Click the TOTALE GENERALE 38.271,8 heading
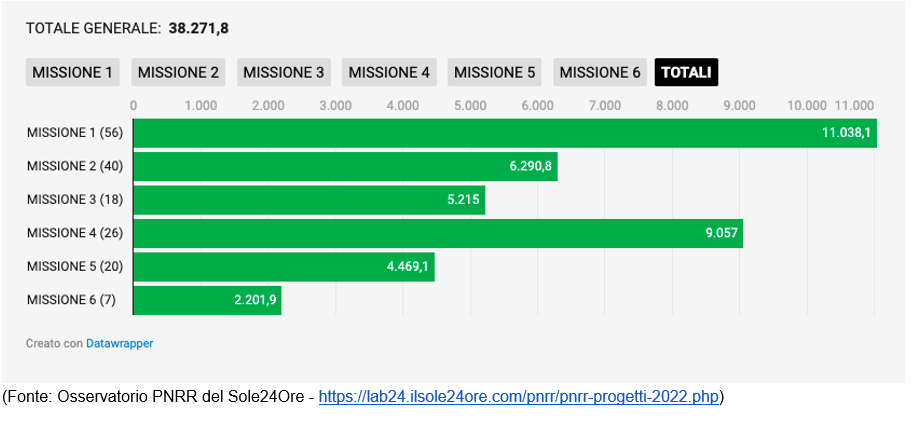Screen dimensions: 911x430 pyautogui.click(x=127, y=28)
